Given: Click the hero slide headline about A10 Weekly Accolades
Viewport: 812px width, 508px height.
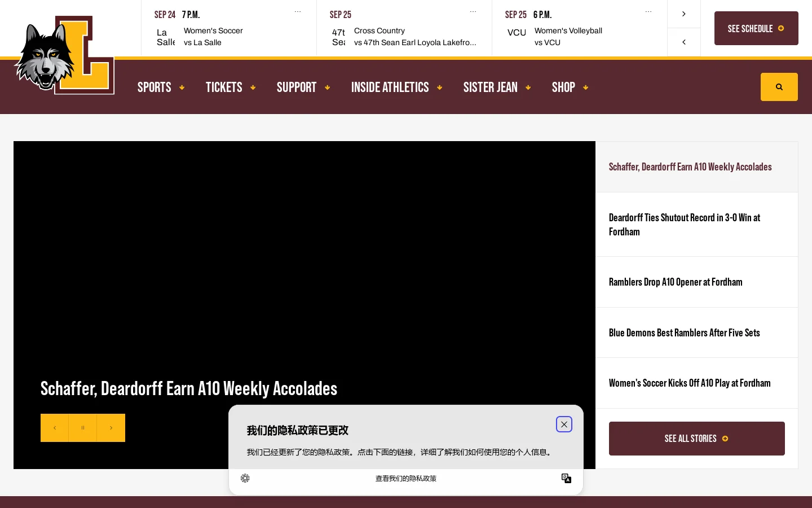Looking at the screenshot, I should click(189, 389).
